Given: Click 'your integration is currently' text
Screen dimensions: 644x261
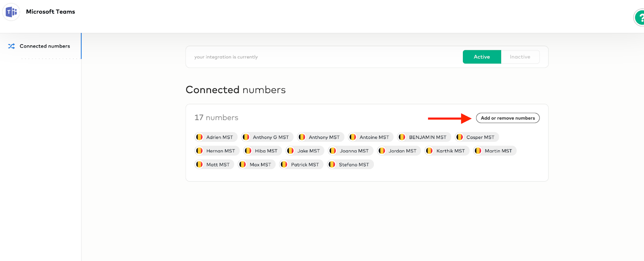Looking at the screenshot, I should pos(226,57).
